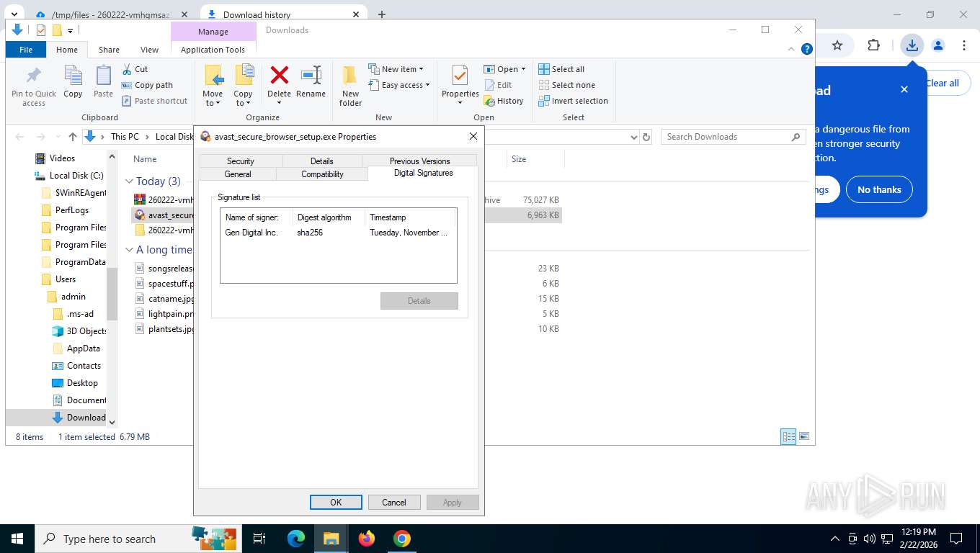The height and width of the screenshot is (553, 980).
Task: Select the Gen Digital Inc. signature row
Action: [x=338, y=233]
